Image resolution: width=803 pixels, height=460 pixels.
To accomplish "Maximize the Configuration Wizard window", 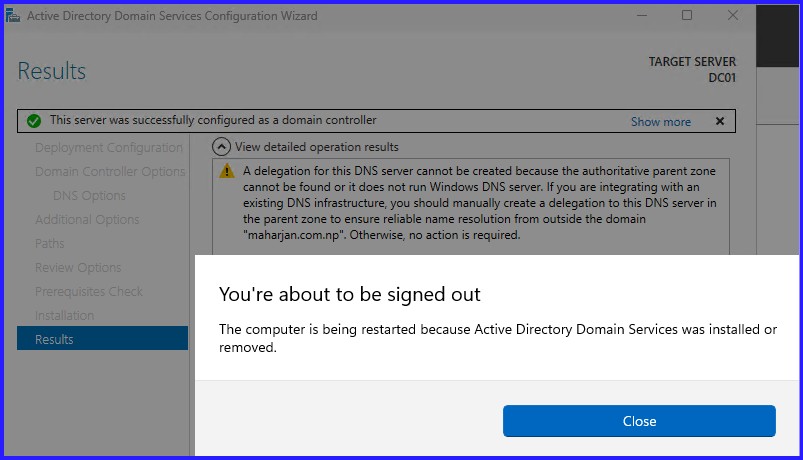I will (687, 16).
